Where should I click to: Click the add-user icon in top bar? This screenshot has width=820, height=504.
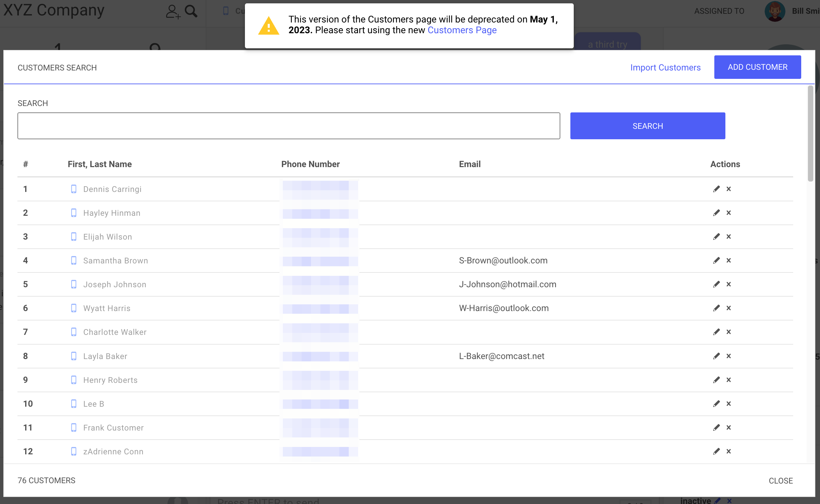click(173, 11)
